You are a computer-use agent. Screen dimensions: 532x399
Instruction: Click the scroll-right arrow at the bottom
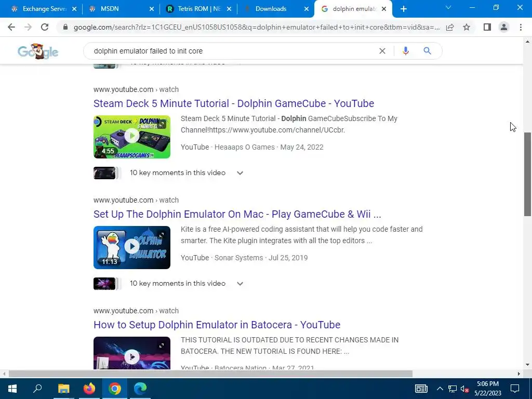(x=519, y=374)
